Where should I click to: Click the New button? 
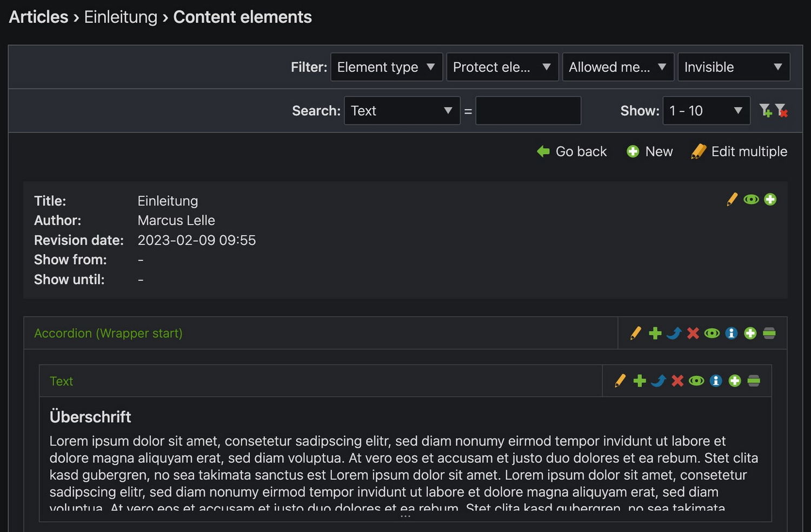click(x=650, y=151)
